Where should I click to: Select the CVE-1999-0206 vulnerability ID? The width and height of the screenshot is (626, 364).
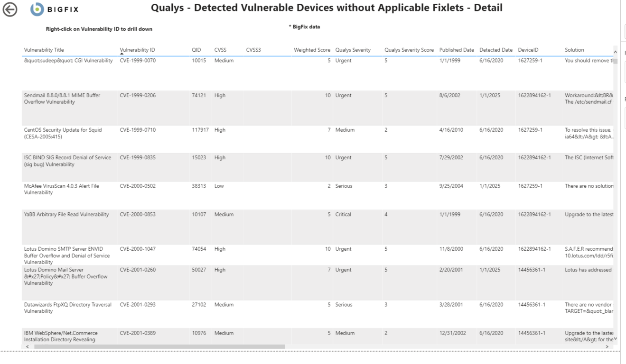coord(137,95)
